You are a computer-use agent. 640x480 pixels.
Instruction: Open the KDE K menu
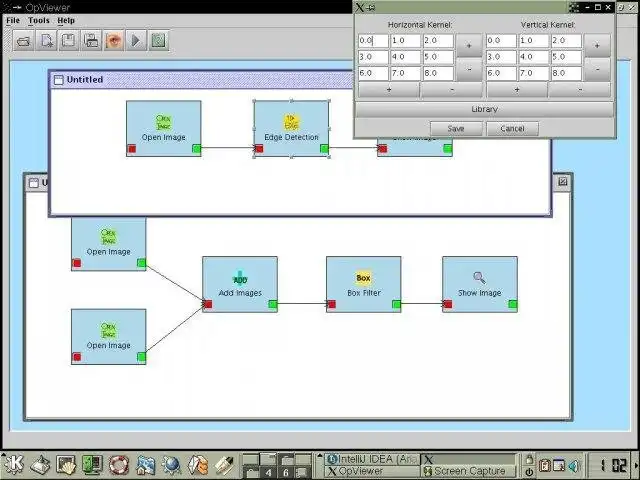[13, 464]
